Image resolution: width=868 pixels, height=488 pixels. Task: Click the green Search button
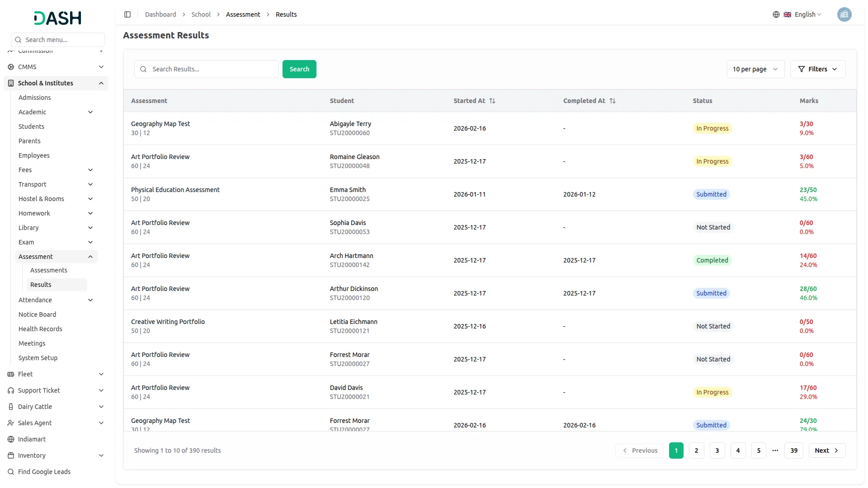[299, 69]
